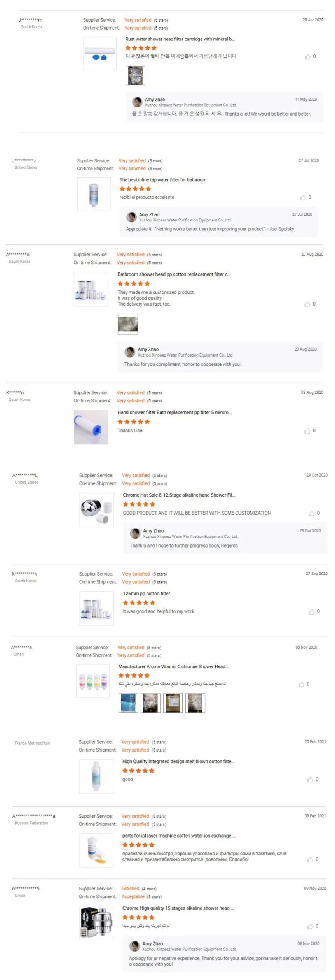Open review photo under Korean rust filter review
The height and width of the screenshot is (980, 335).
[x=135, y=76]
